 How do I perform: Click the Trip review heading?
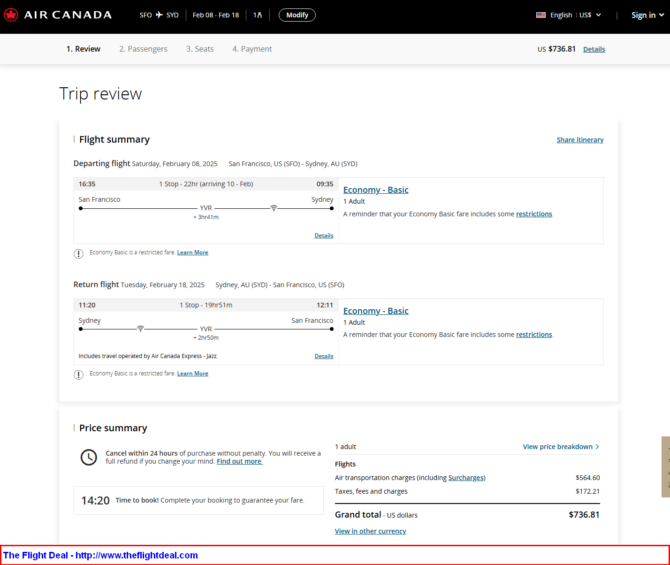click(100, 94)
